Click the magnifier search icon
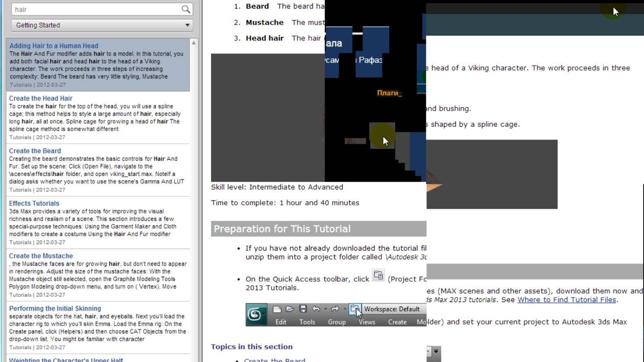 [186, 9]
